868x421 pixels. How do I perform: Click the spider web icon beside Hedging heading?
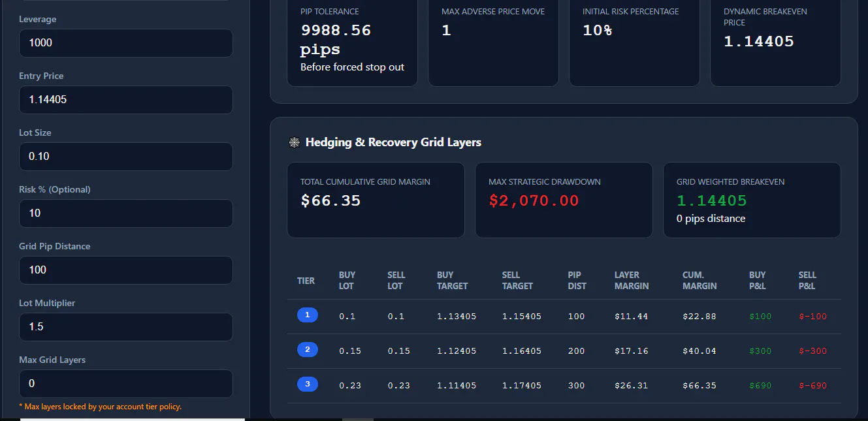tap(294, 142)
